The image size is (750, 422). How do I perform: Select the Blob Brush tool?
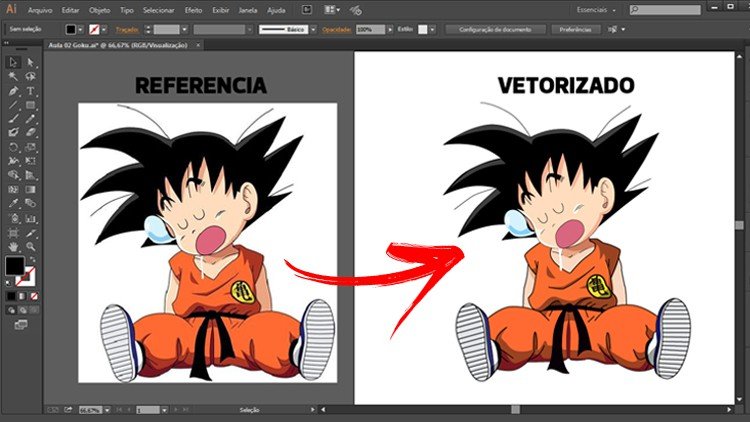point(13,133)
